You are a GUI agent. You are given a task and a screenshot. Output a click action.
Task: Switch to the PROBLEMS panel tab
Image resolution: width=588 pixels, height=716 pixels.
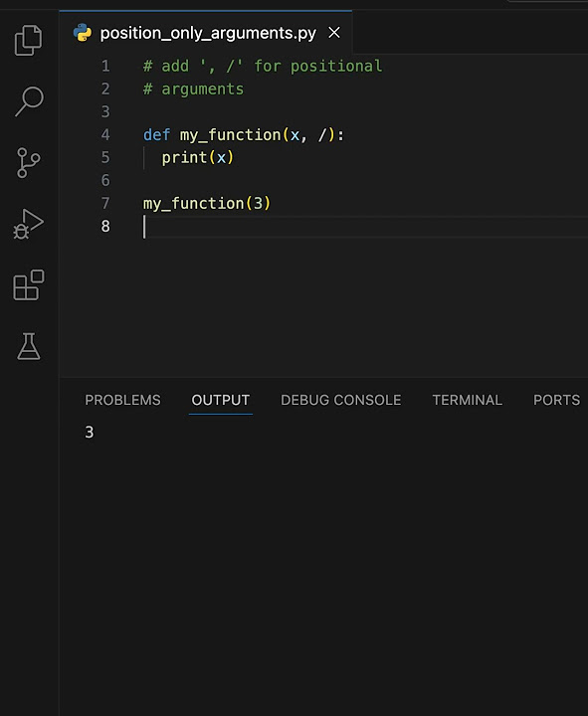[x=122, y=400]
